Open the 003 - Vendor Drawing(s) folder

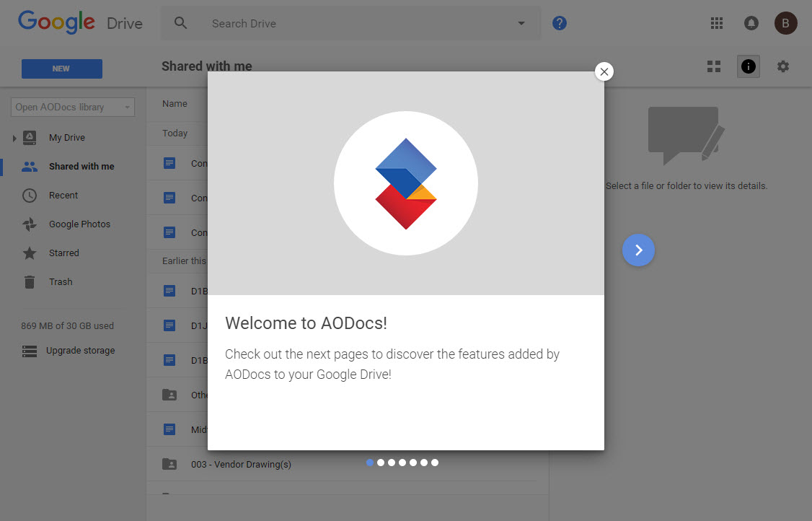(x=241, y=465)
